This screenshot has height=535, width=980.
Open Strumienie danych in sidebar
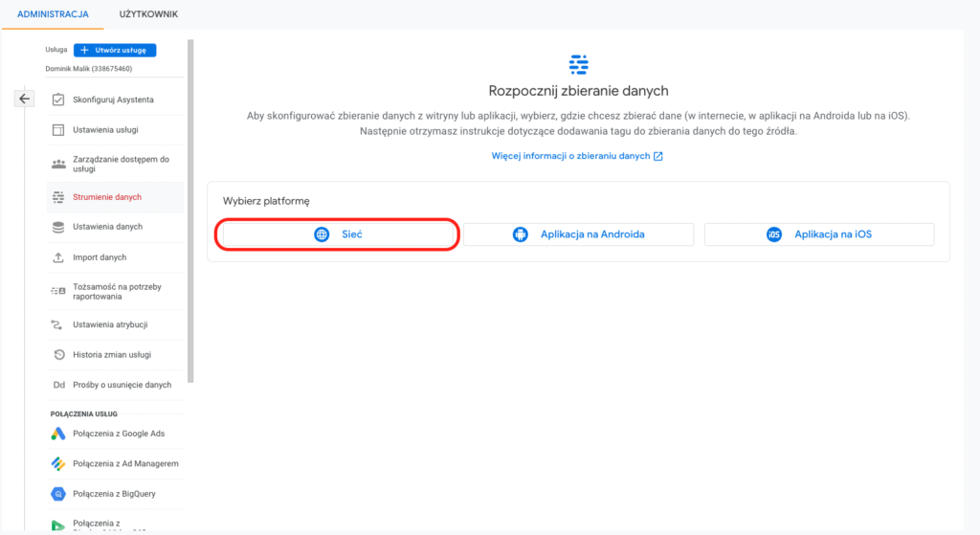tap(106, 197)
